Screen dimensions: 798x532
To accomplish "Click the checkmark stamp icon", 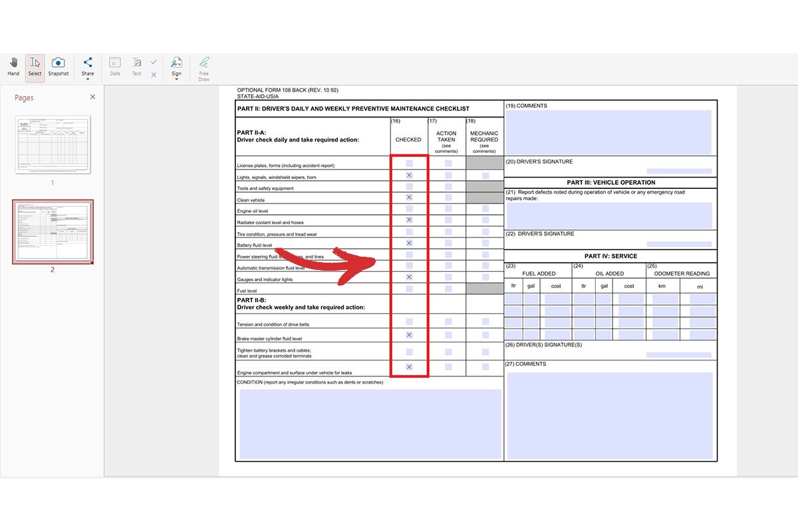I will point(154,61).
